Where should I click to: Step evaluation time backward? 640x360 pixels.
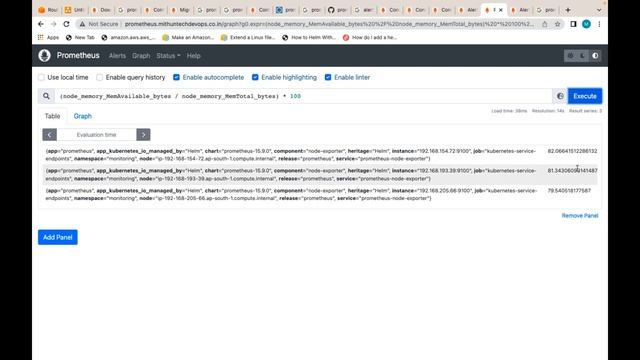49,135
